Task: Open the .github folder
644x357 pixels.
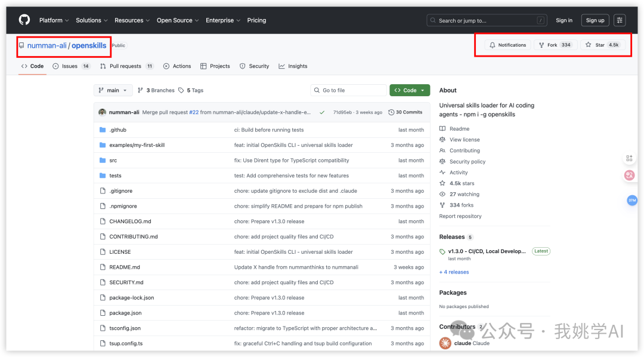Action: pos(117,130)
